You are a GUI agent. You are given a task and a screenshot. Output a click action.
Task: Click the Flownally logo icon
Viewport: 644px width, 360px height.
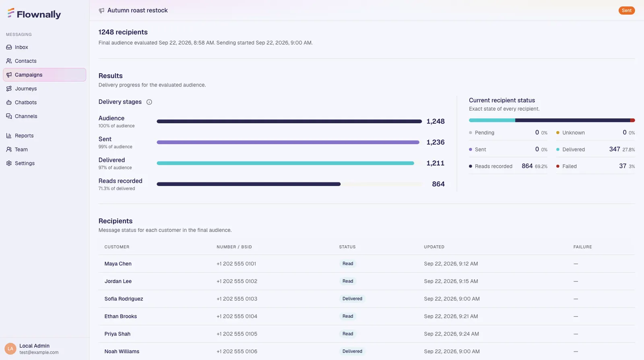tap(11, 13)
